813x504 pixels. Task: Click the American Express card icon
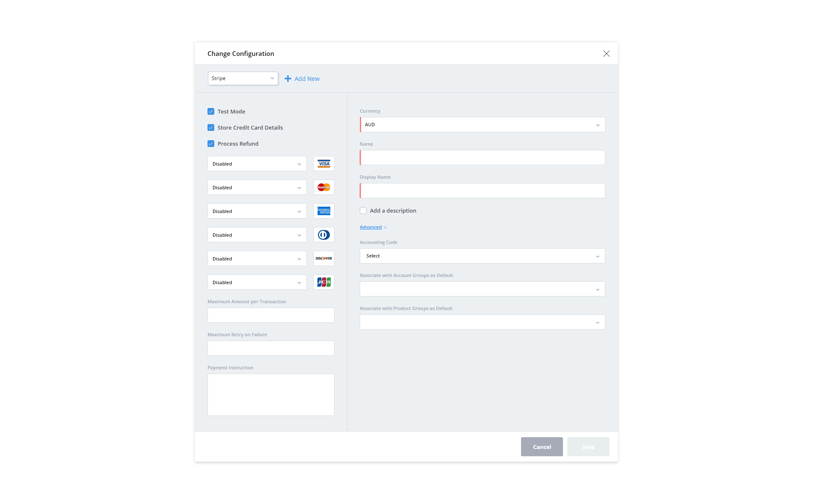coord(324,211)
